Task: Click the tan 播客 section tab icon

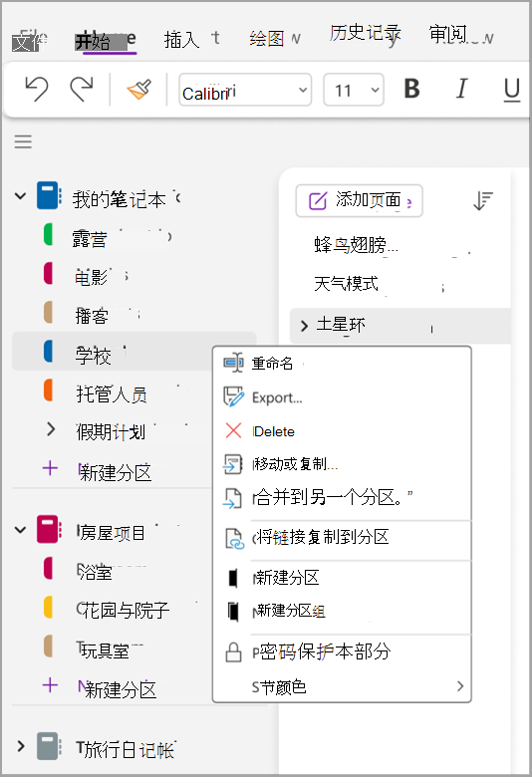Action: [48, 312]
